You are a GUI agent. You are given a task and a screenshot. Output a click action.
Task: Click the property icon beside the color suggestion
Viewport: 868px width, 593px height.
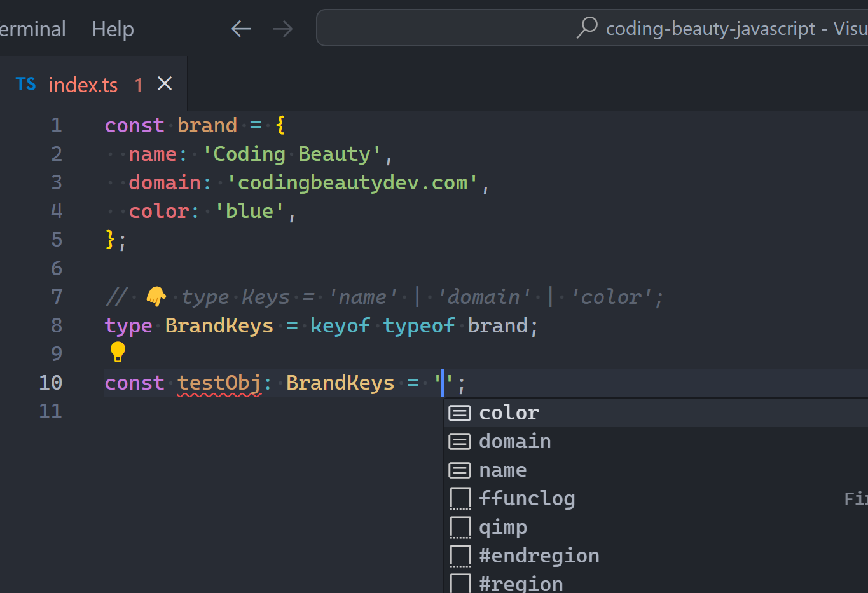[x=459, y=412]
